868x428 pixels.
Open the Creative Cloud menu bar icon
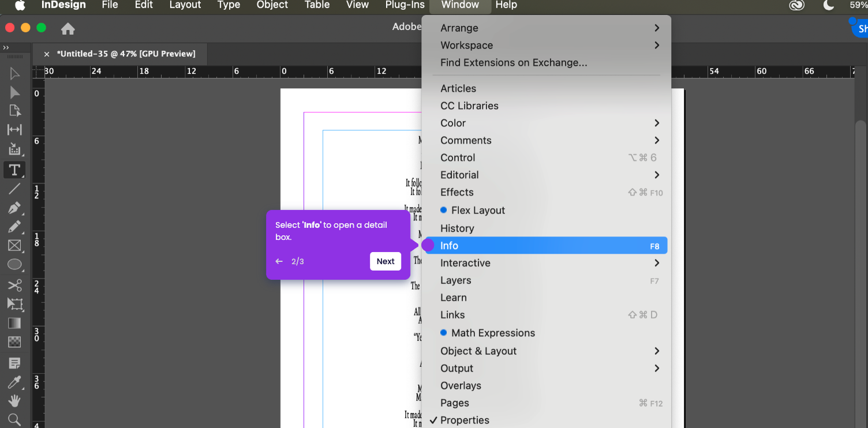click(797, 5)
